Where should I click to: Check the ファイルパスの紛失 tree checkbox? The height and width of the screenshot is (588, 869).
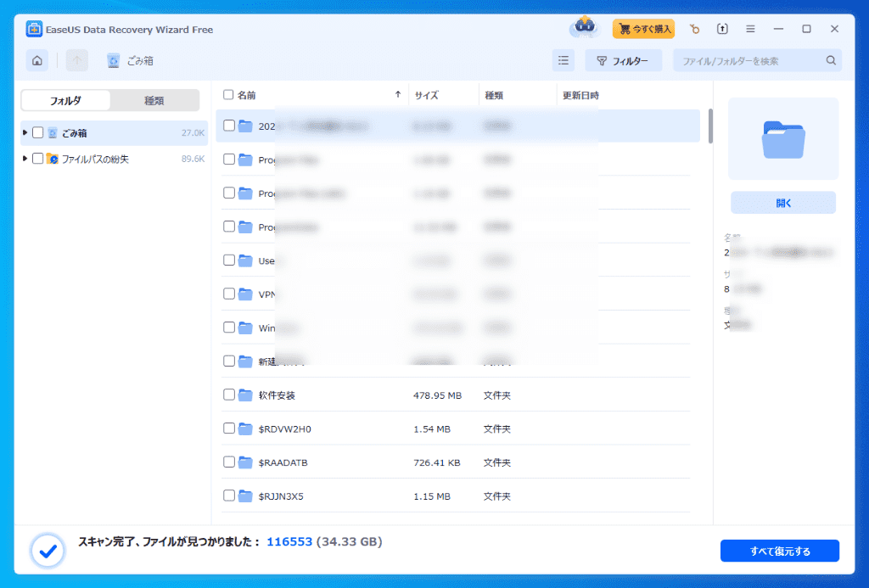[x=37, y=159]
